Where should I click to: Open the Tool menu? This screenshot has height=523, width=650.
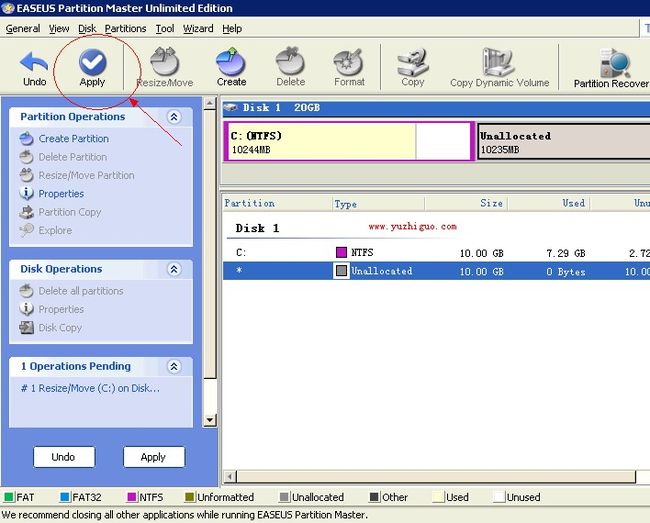(x=165, y=29)
